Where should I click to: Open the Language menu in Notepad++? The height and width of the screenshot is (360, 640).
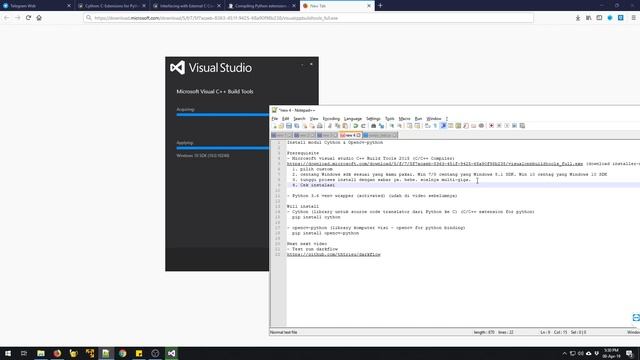pos(353,119)
